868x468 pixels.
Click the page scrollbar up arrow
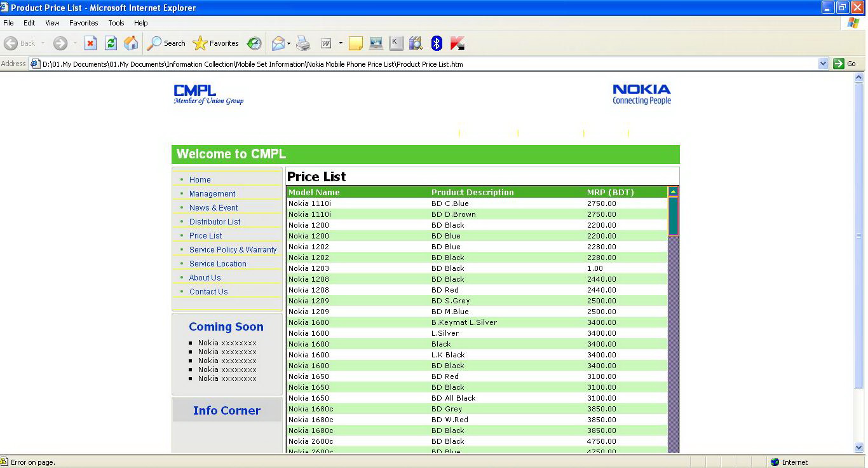[x=859, y=78]
